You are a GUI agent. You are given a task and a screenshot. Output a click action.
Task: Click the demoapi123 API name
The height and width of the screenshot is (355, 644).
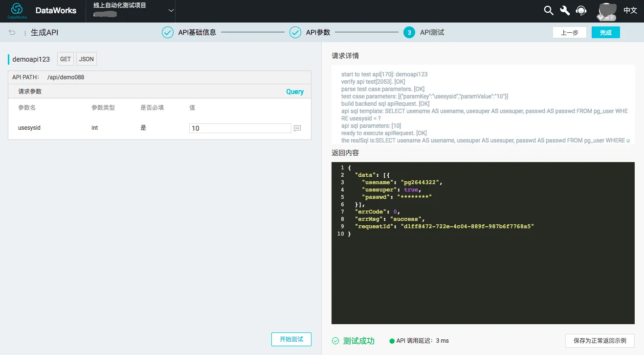31,59
